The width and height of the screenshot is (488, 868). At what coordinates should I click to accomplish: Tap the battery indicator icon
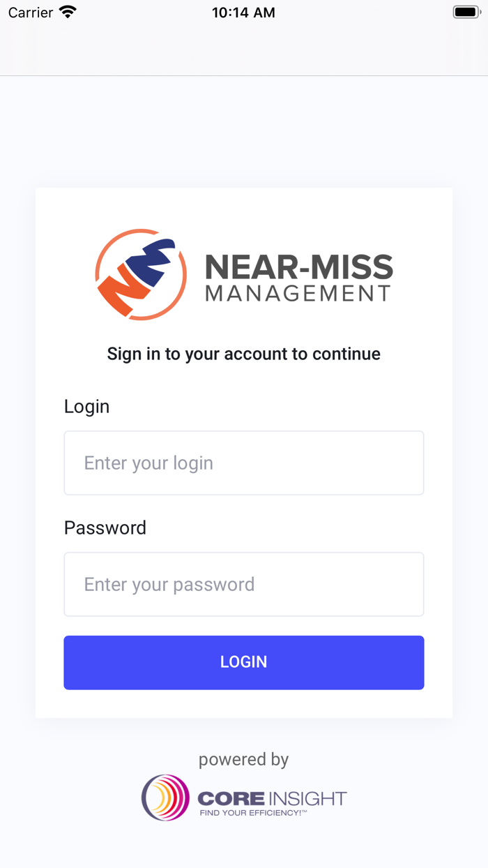point(466,12)
